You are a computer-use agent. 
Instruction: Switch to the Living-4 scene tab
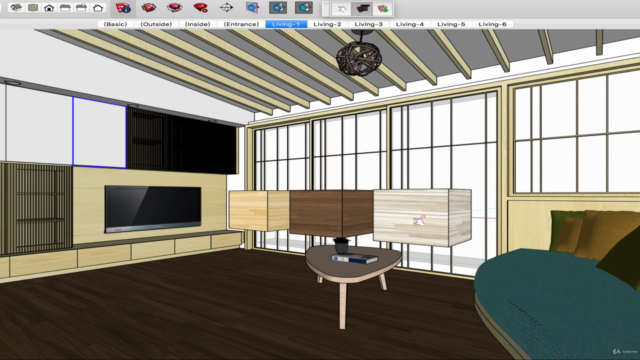coord(410,24)
